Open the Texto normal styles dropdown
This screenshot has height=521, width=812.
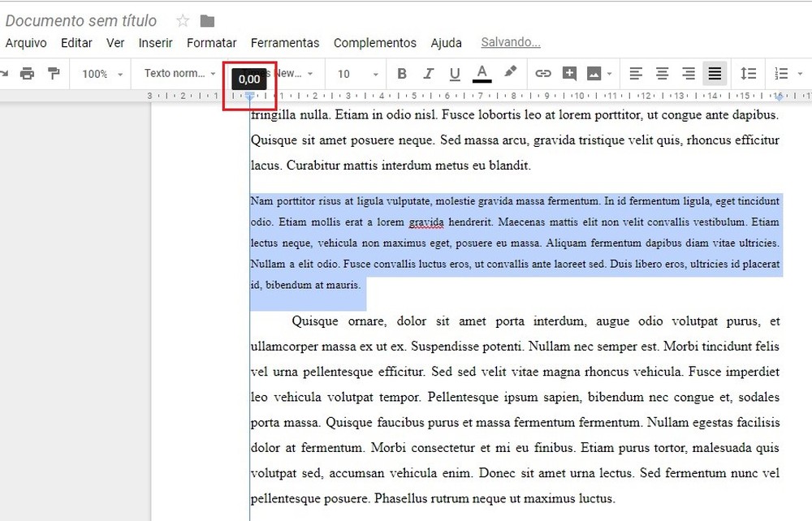point(178,73)
